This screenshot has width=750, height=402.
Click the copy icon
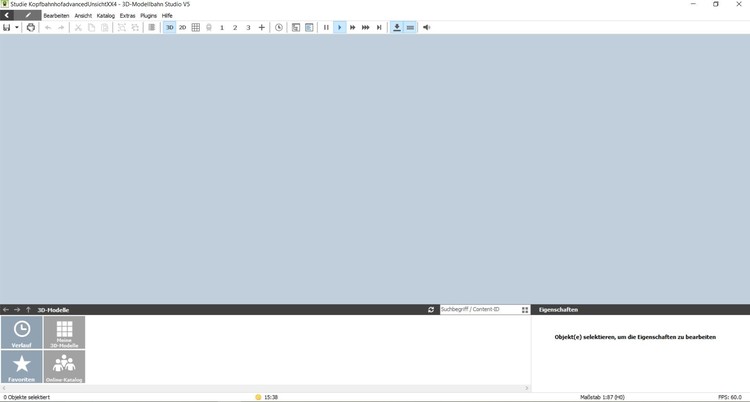coord(91,28)
